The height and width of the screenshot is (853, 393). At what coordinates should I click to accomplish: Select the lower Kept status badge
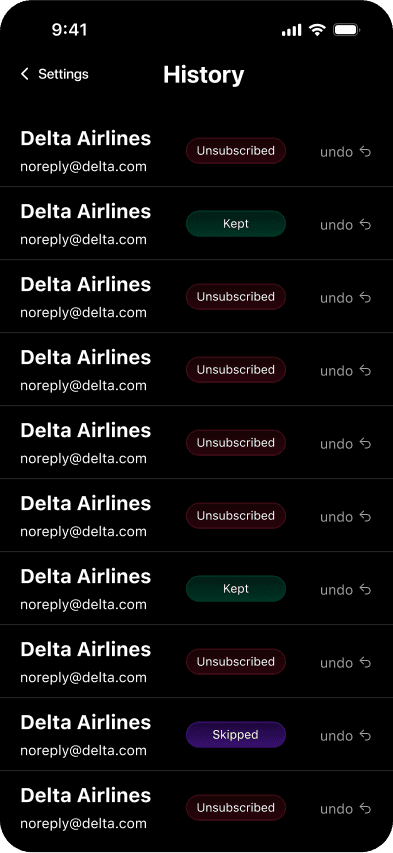[x=236, y=589]
